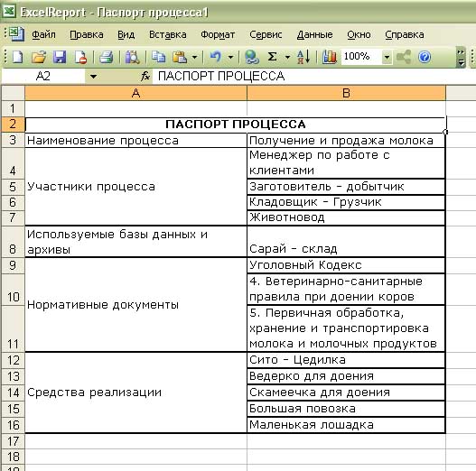
Task: Expand the Undo history dropdown arrow
Action: (230, 57)
